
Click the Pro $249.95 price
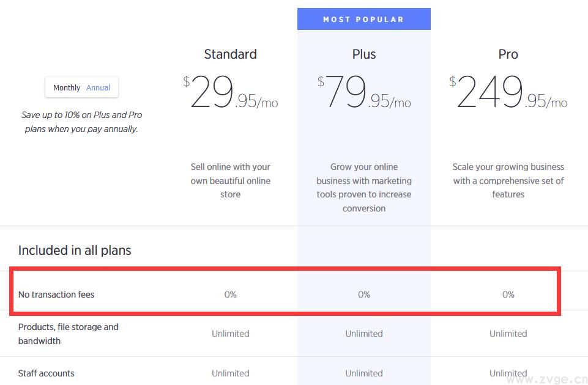[x=508, y=92]
